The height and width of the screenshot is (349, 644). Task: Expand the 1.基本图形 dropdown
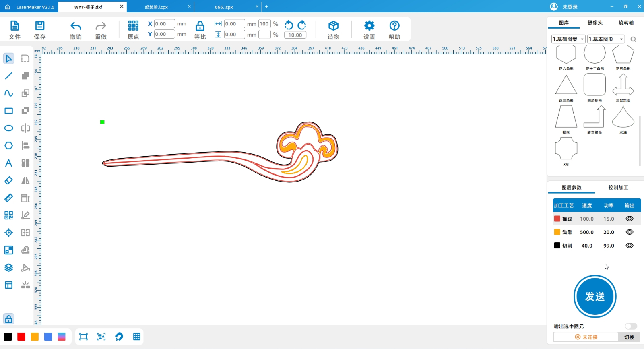coord(606,39)
